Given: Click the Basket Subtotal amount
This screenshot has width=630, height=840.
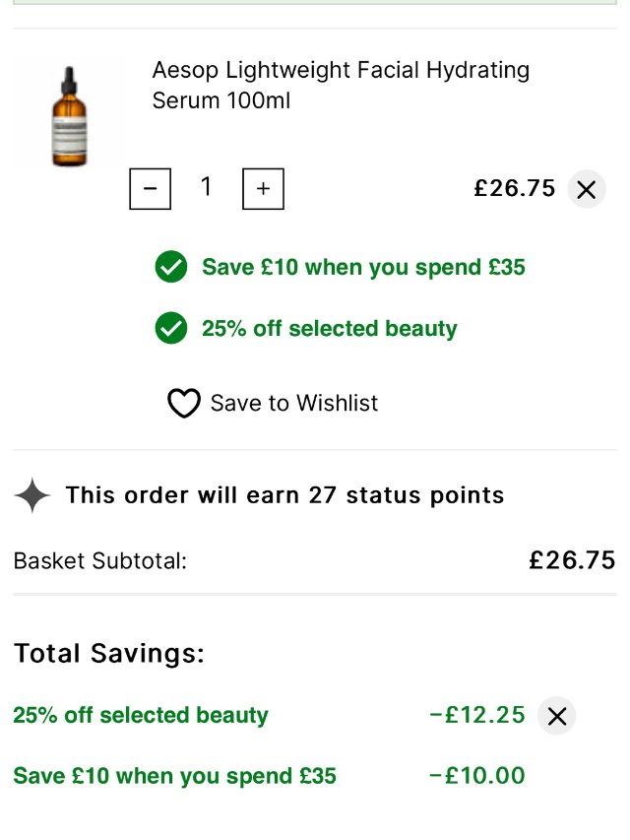Looking at the screenshot, I should click(572, 560).
